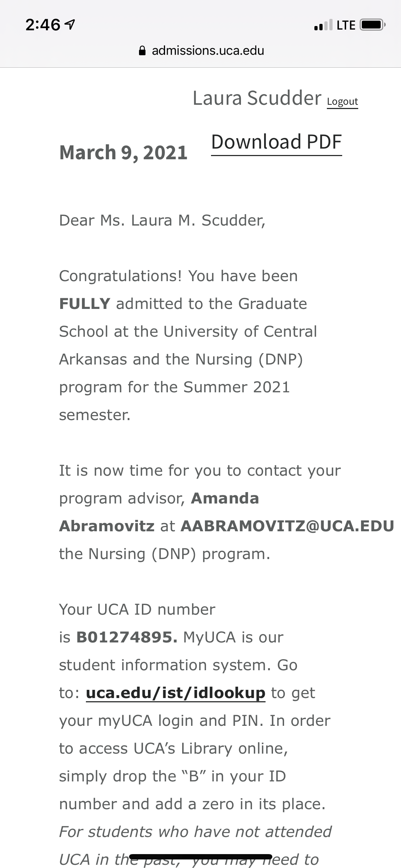The image size is (401, 868).
Task: Tap the location arrow status icon
Action: [x=70, y=25]
